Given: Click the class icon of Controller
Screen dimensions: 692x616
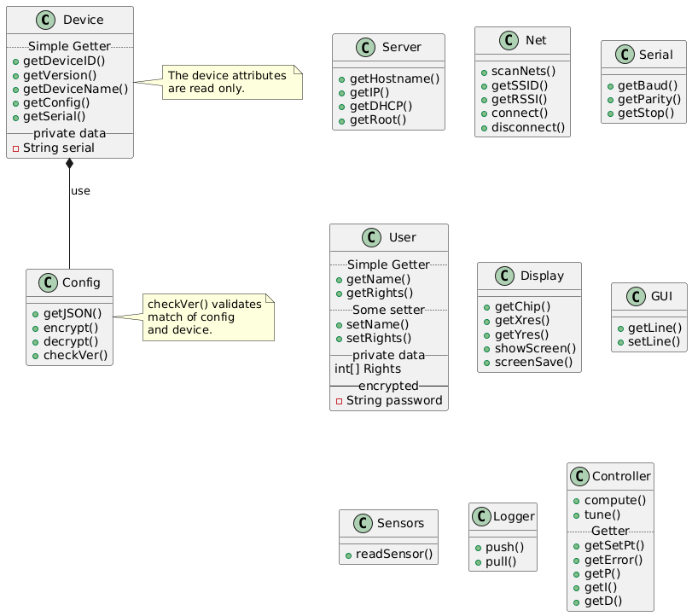Looking at the screenshot, I should point(579,476).
